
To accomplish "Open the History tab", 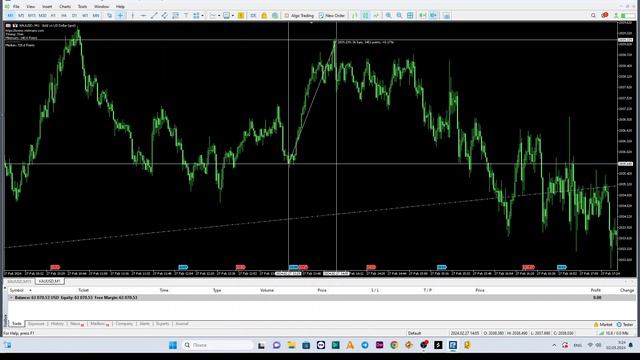I will click(x=57, y=324).
